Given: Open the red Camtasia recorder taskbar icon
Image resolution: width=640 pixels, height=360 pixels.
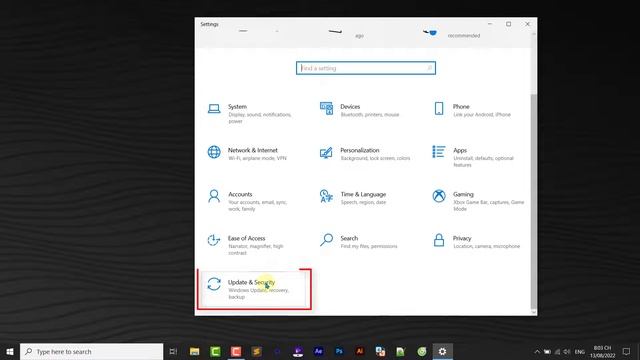Looking at the screenshot, I should pyautogui.click(x=236, y=351).
